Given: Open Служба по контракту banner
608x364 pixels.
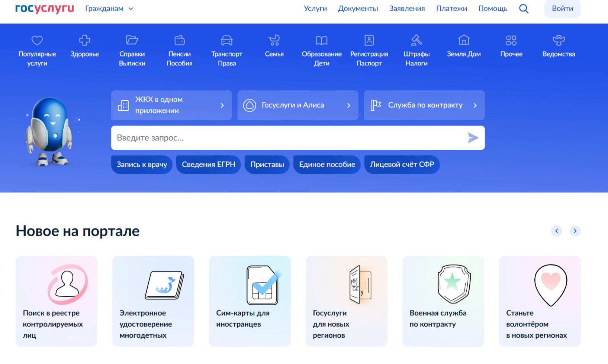Looking at the screenshot, I should 424,105.
